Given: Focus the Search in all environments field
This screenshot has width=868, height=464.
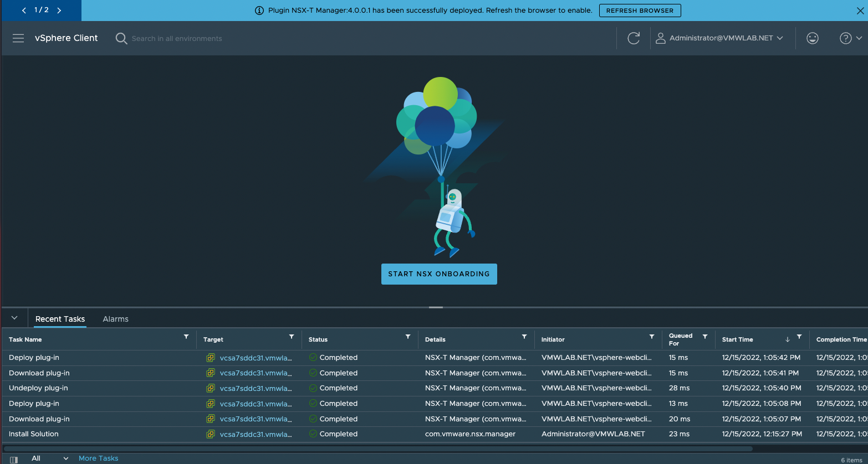Looking at the screenshot, I should 177,39.
